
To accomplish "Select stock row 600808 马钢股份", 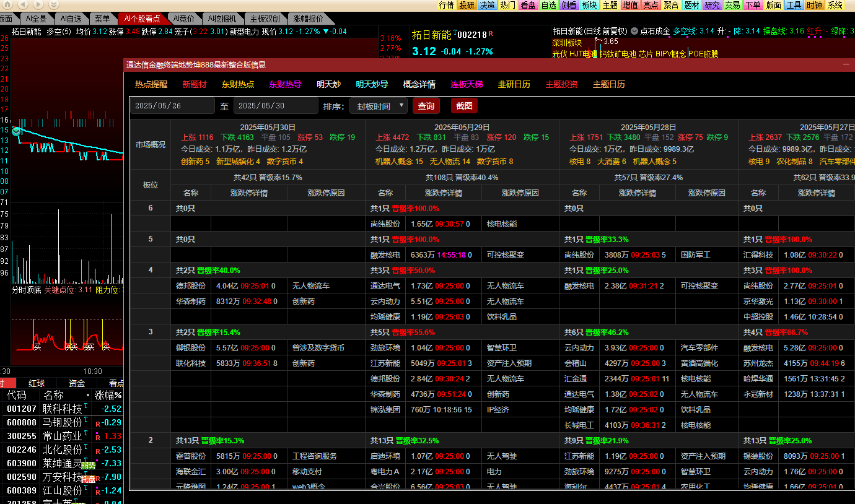I will (x=62, y=422).
